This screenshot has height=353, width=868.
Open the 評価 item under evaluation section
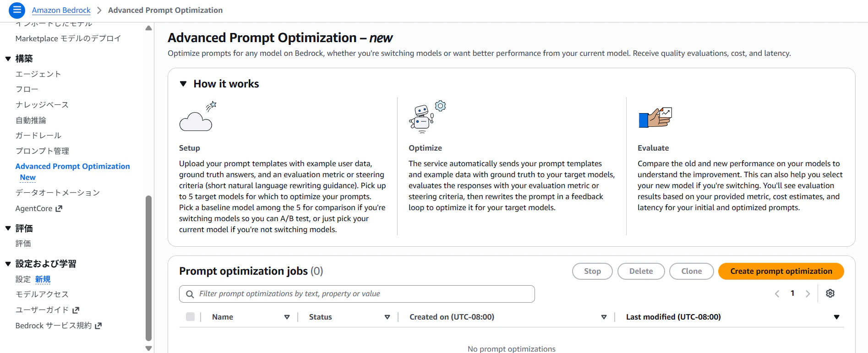click(23, 244)
